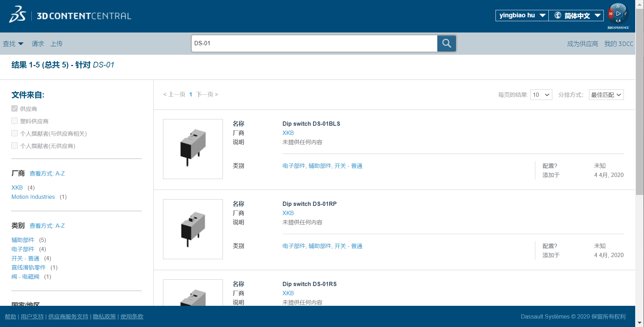644x327 pixels.
Task: Click the Dassault Systèmes 3DS logo
Action: (18, 14)
